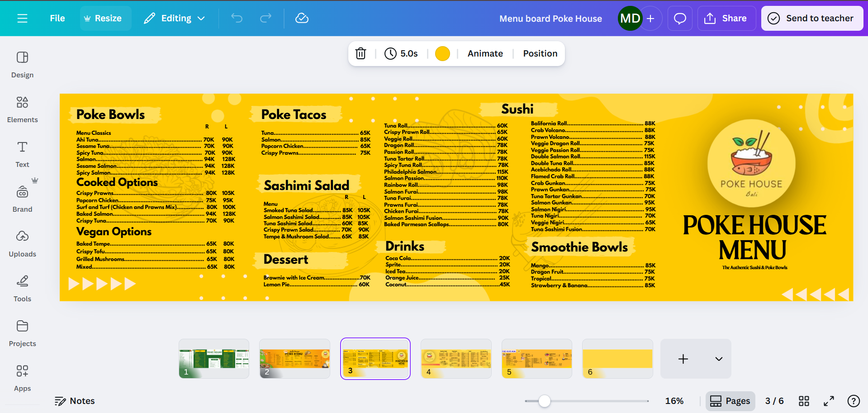Select the white left-pointing triangles graphic
The height and width of the screenshot is (413, 868).
pyautogui.click(x=815, y=294)
